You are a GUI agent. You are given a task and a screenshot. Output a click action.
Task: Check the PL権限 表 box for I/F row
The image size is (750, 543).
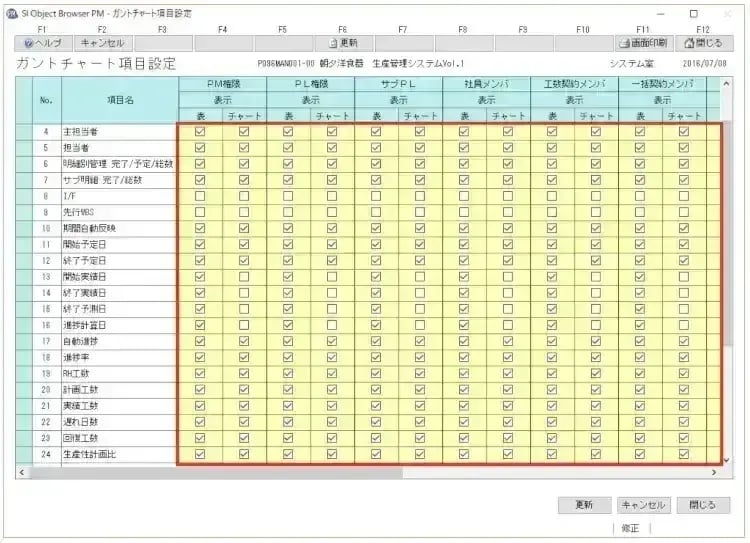288,196
